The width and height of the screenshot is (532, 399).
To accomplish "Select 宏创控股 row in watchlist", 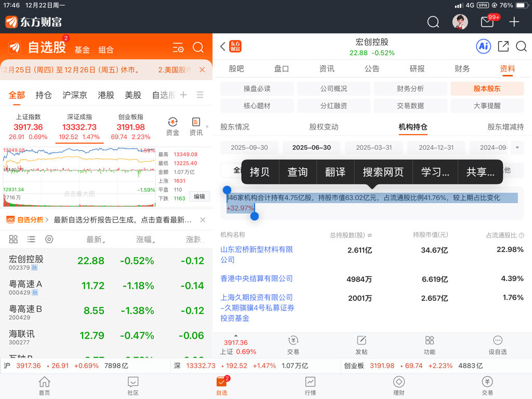I will tap(106, 261).
